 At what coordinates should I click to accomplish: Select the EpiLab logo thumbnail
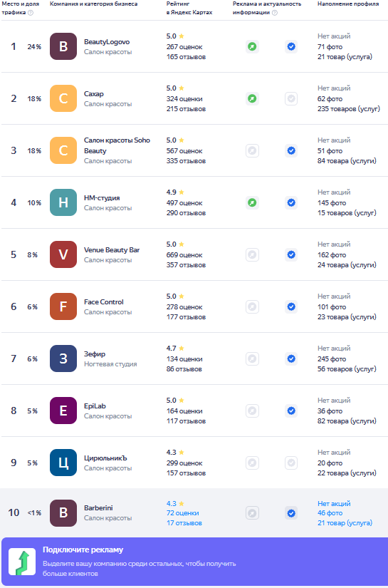[x=63, y=411]
